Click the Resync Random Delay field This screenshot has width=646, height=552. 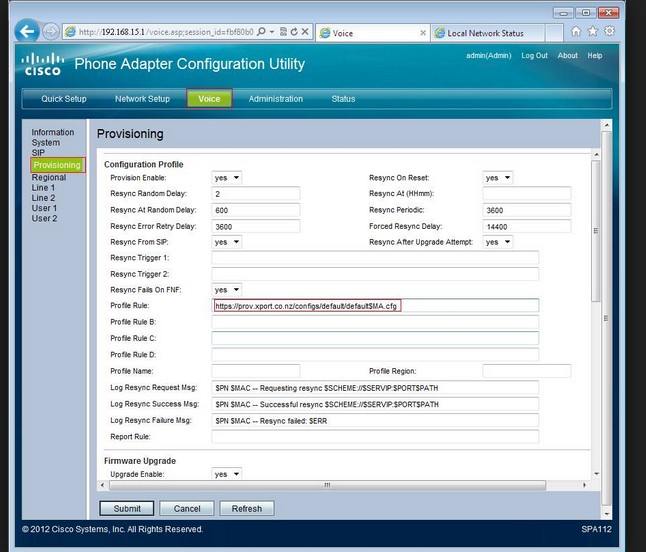coord(256,194)
